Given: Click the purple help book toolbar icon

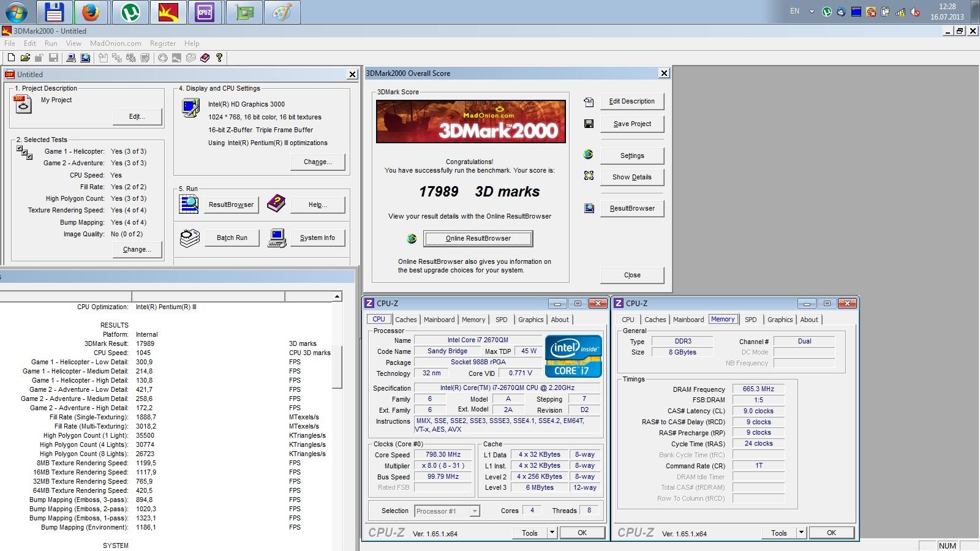Looking at the screenshot, I should click(205, 58).
